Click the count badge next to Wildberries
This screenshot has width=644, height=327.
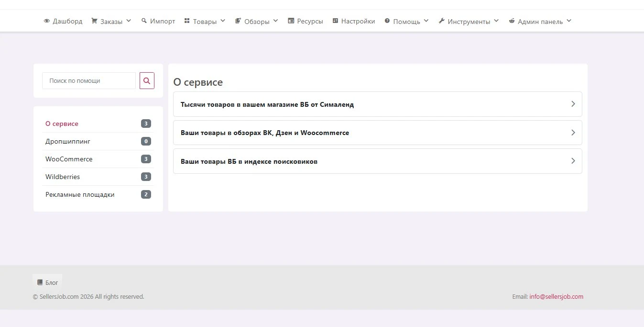click(146, 177)
